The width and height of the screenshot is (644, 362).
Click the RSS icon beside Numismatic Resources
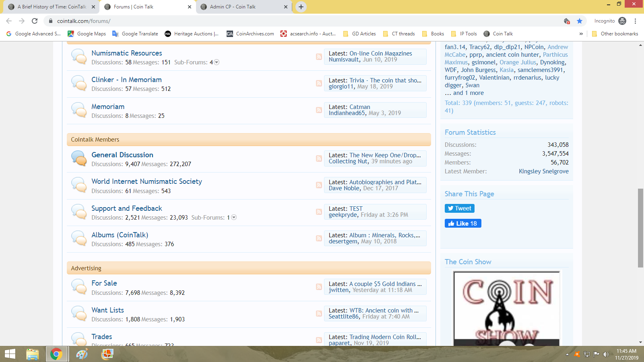tap(319, 57)
